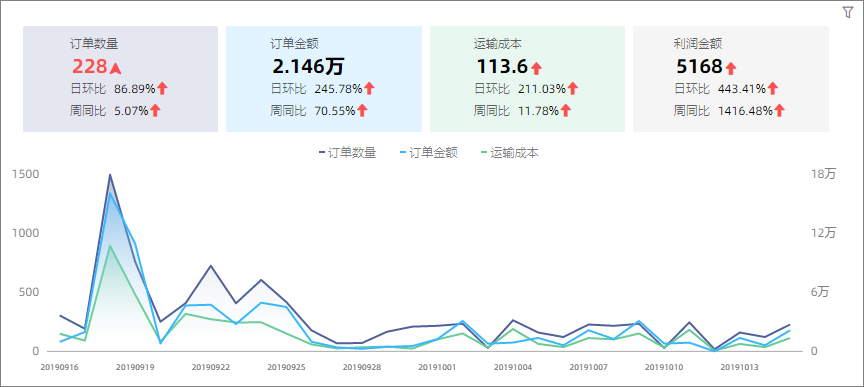This screenshot has width=864, height=387.
Task: Toggle 订单数量 series in chart legend
Action: pyautogui.click(x=348, y=153)
